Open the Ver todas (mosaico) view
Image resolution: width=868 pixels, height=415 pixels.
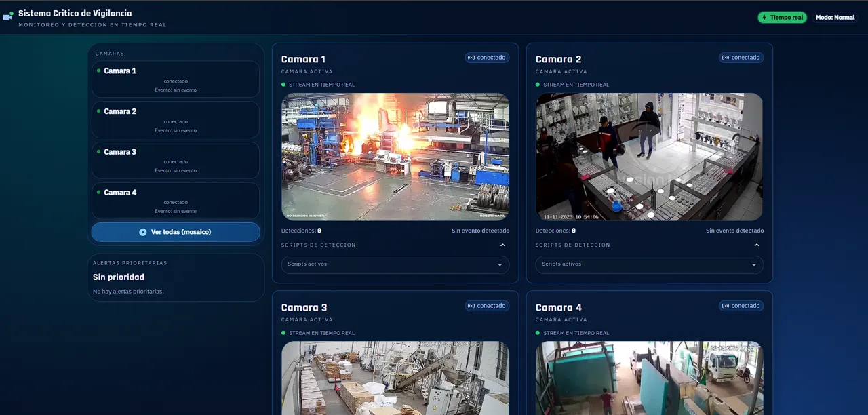(176, 232)
